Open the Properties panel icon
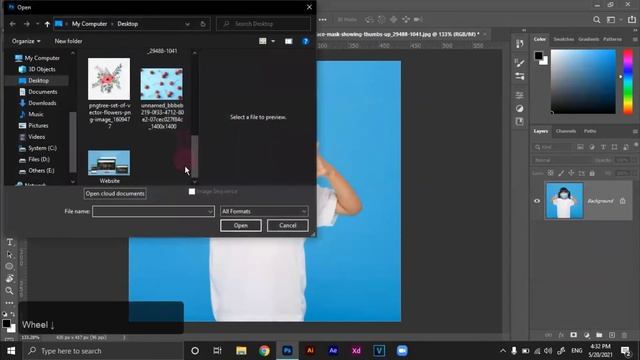The image size is (640, 360). 520,95
